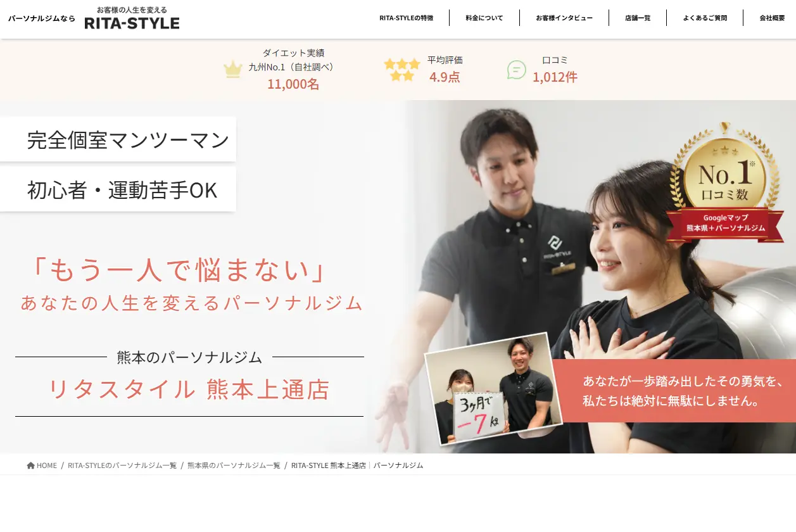Open RITA-STYLEの特徴 menu item
796x532 pixels.
click(406, 18)
